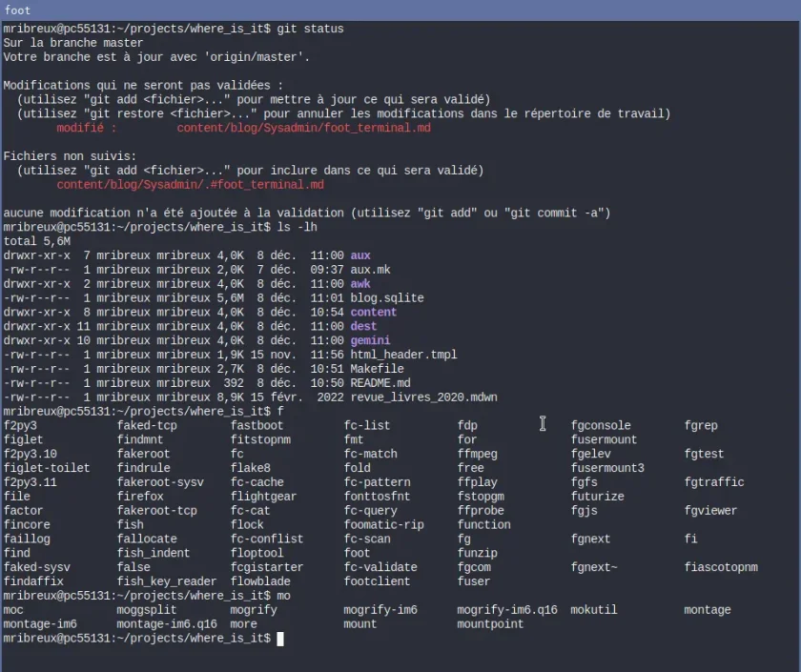Click the 'blog.sqlite' file name
Viewport: 801px width, 672px height.
[x=387, y=298]
